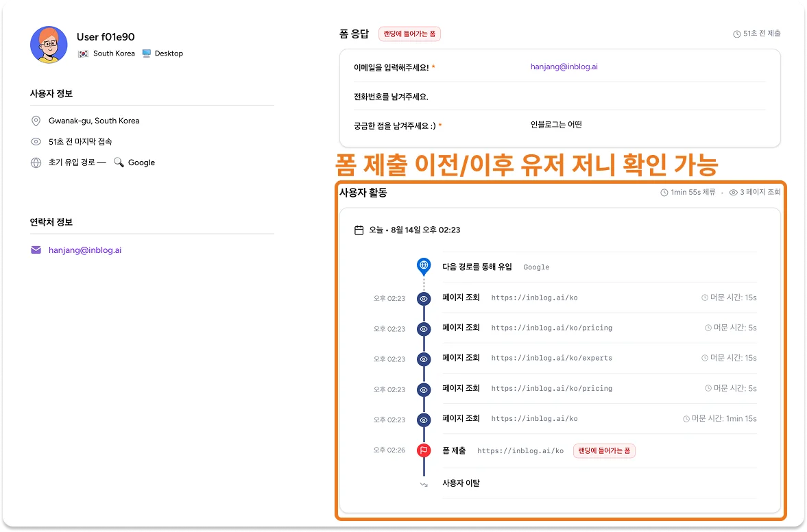Click eye marker for second /ko/pricing page view
Screen dimensions: 807x532
[x=424, y=389]
